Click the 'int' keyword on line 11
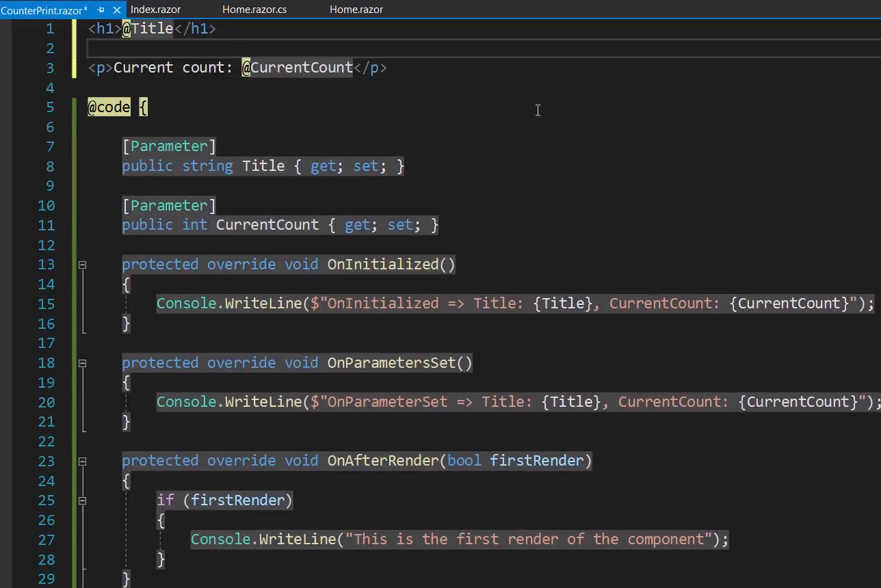Screen dimensions: 881x588 click(195, 225)
